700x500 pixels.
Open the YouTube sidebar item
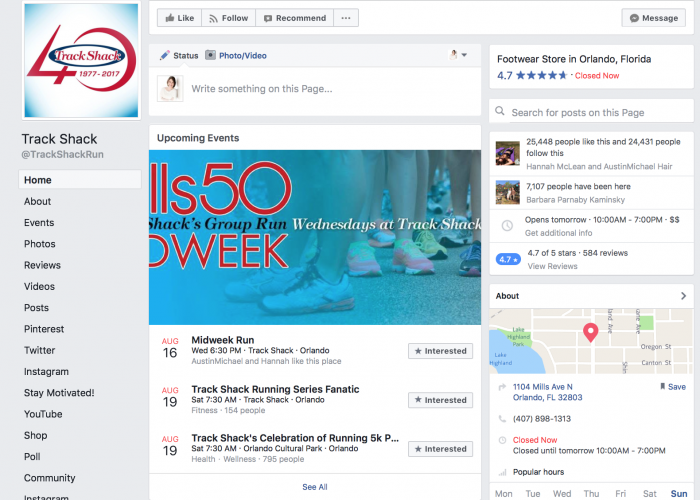tap(43, 414)
